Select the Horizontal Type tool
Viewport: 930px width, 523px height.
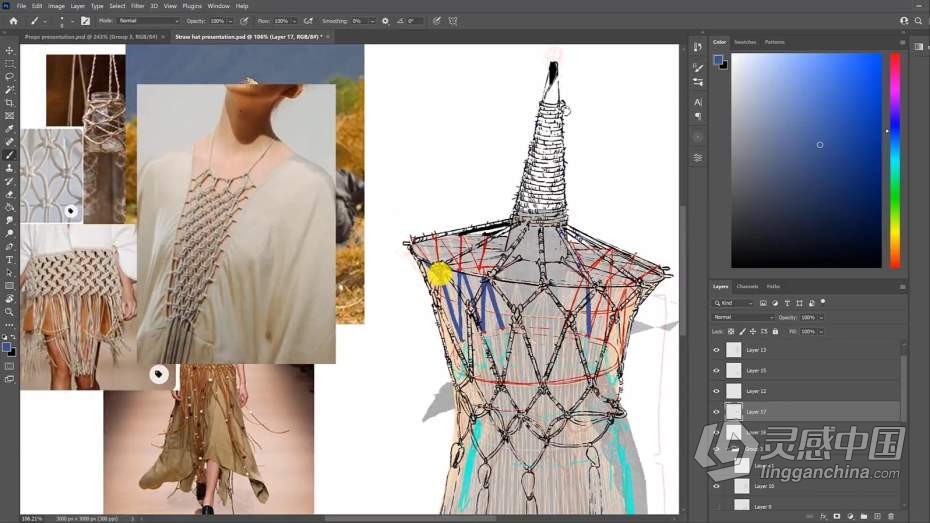pyautogui.click(x=10, y=259)
